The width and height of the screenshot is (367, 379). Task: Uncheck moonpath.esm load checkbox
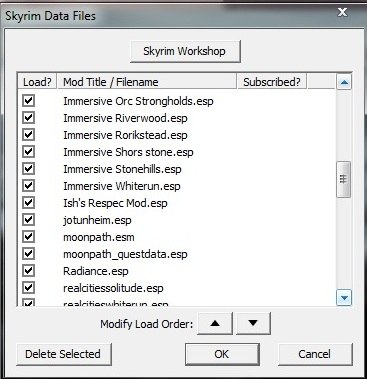click(x=28, y=236)
